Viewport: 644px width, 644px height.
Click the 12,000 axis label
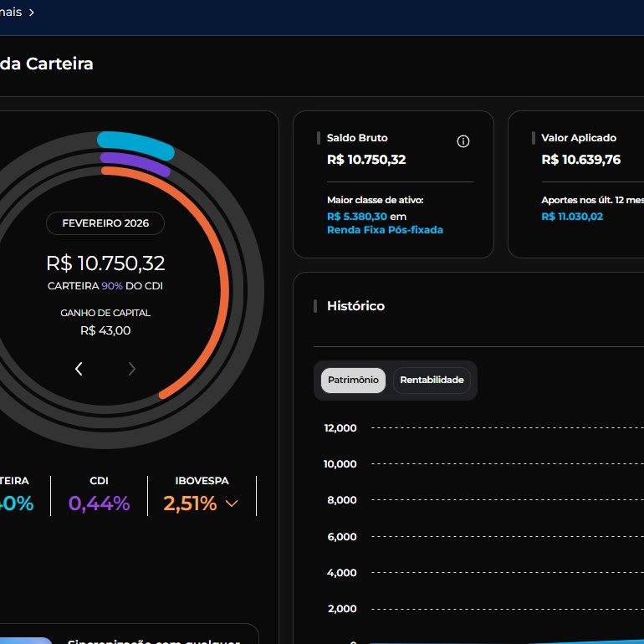pos(340,428)
